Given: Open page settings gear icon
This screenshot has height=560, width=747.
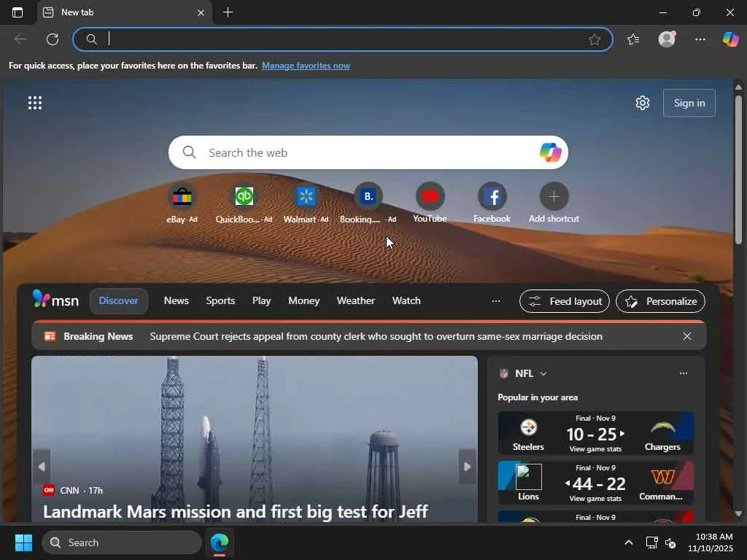Looking at the screenshot, I should tap(643, 103).
